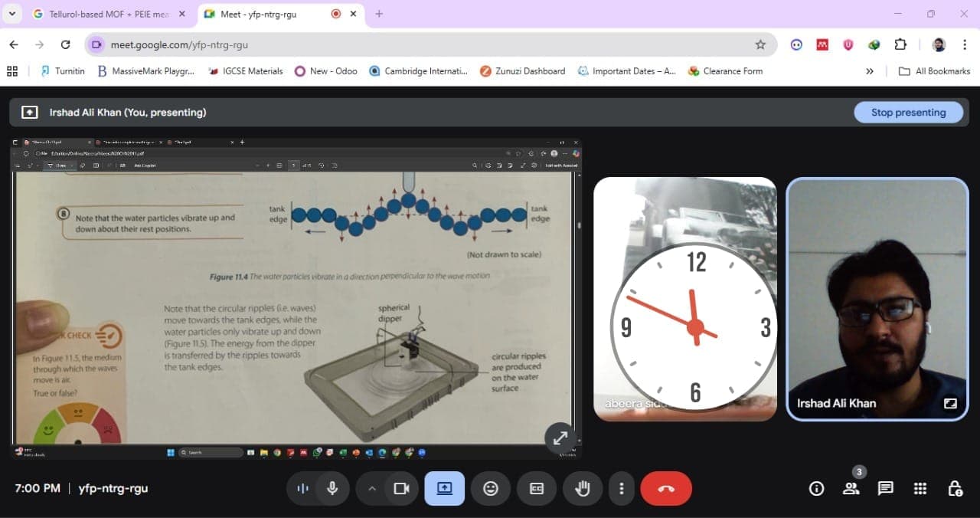
Task: Select Irshad Ali Khan's video tile
Action: tap(877, 299)
